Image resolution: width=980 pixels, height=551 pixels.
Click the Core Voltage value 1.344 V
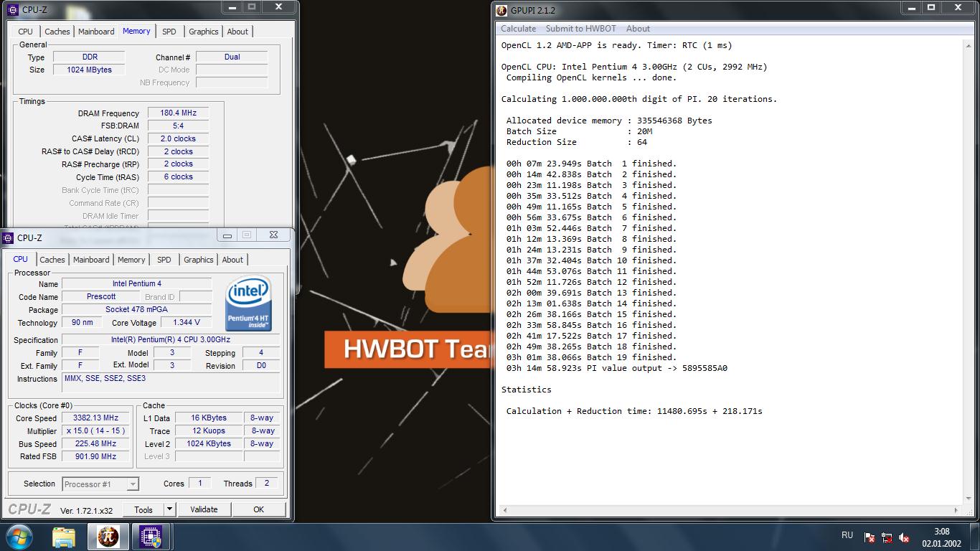[x=187, y=322]
